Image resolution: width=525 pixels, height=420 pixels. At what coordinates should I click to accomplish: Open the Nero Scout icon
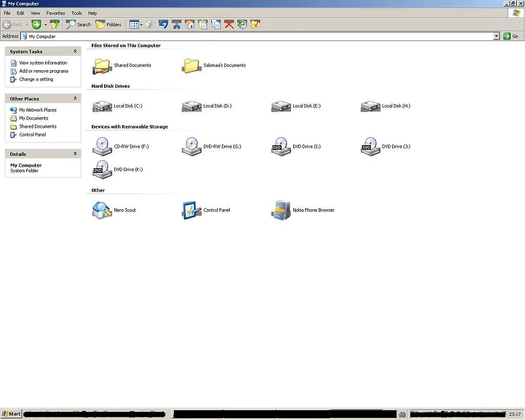(x=102, y=210)
